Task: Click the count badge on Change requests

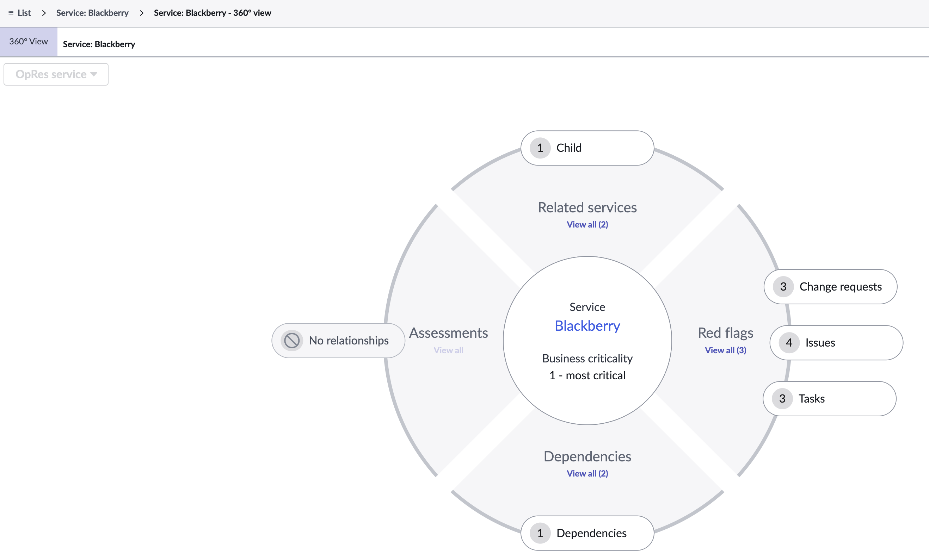Action: 783,287
